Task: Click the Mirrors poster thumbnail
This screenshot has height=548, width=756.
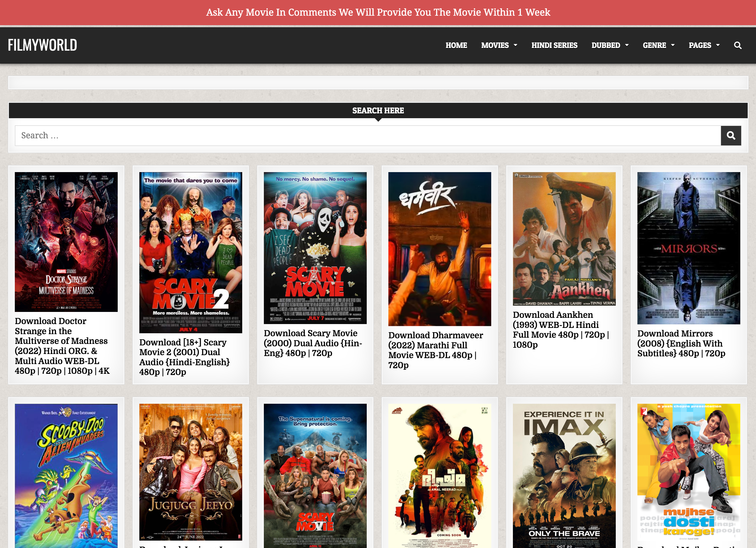Action: click(689, 248)
